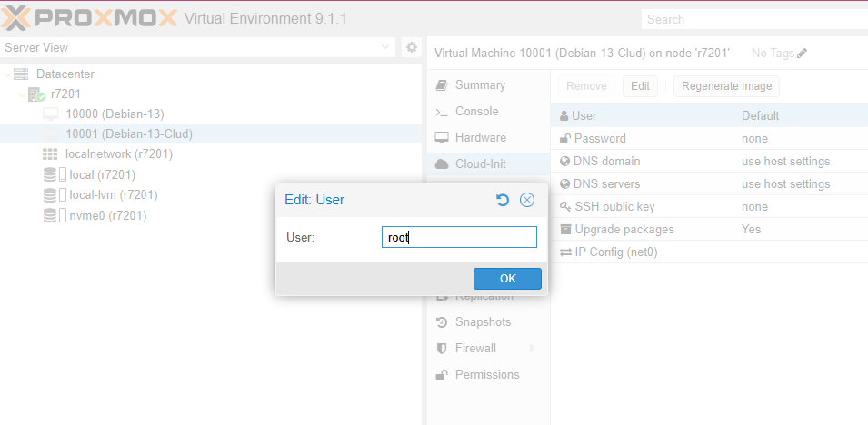Open the Server View dropdown

[x=384, y=47]
